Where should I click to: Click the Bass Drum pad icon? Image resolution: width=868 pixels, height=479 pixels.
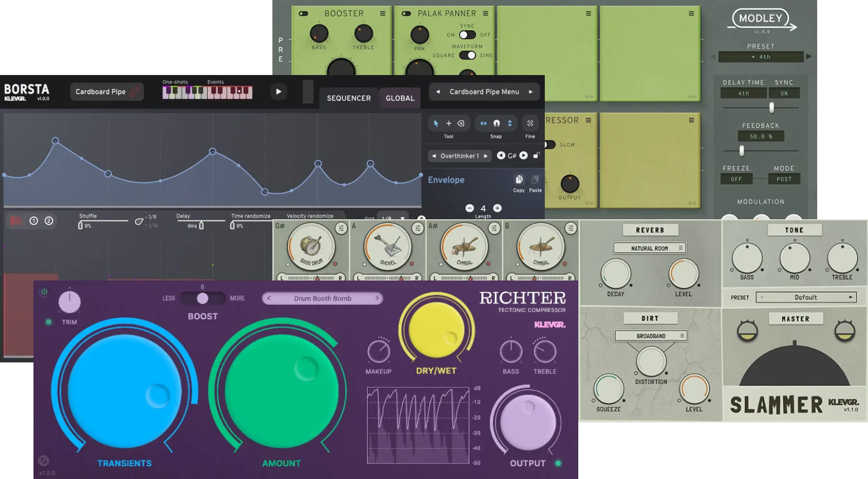tap(311, 247)
